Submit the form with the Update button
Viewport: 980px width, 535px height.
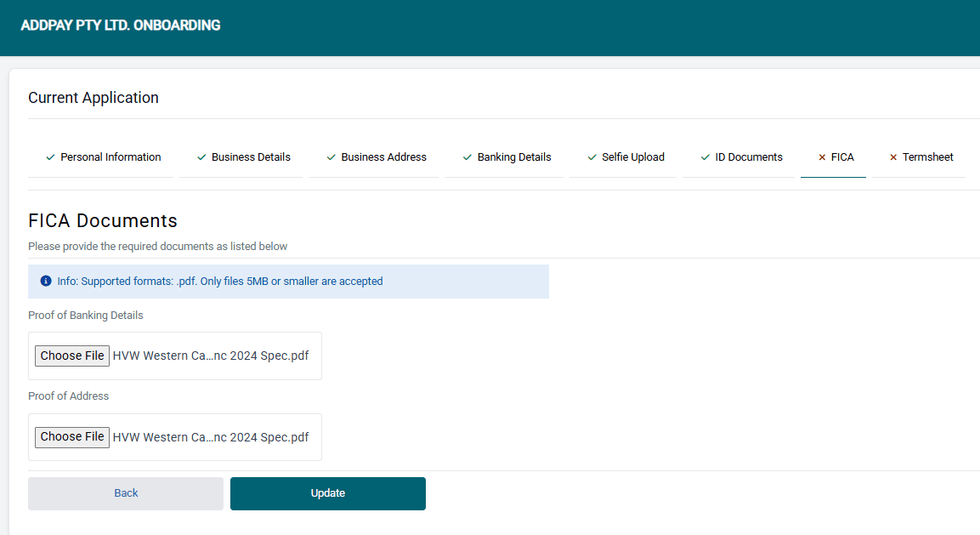(x=328, y=493)
